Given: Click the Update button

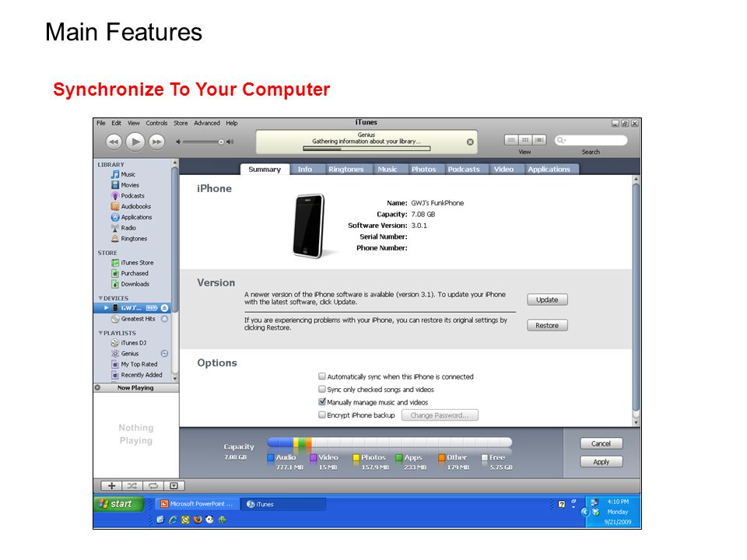Looking at the screenshot, I should pos(547,299).
